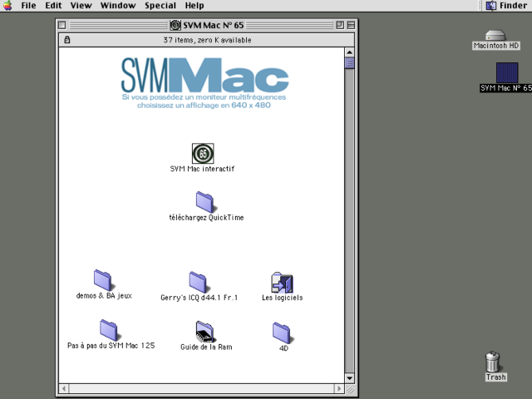Click the horizontal scrollbar left arrow
The height and width of the screenshot is (399, 532).
tap(64, 388)
